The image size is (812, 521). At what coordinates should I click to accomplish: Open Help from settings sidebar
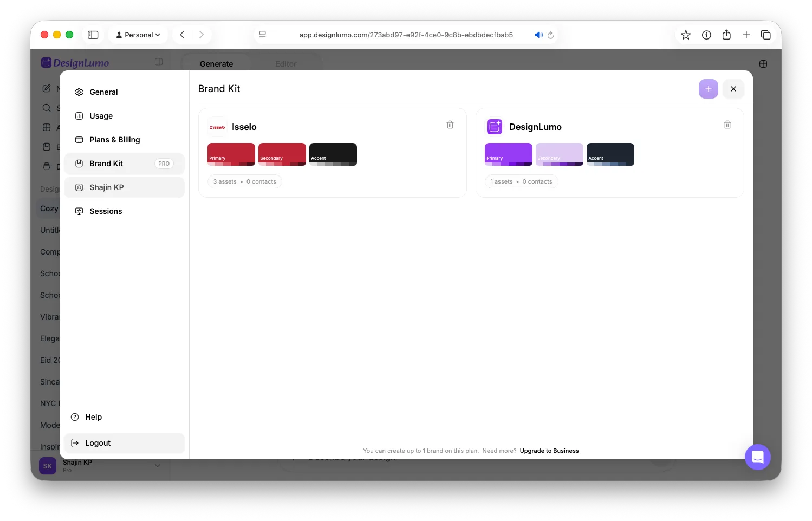pyautogui.click(x=124, y=417)
